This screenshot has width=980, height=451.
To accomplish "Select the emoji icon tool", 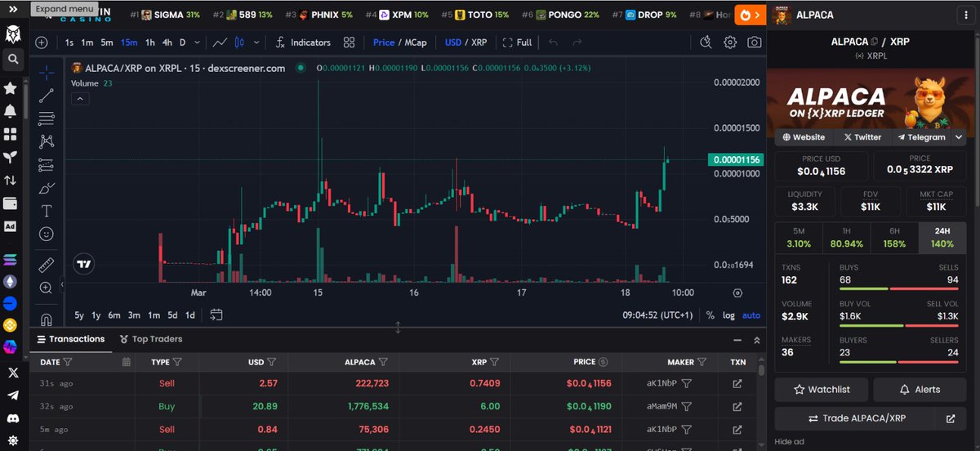I will click(47, 234).
